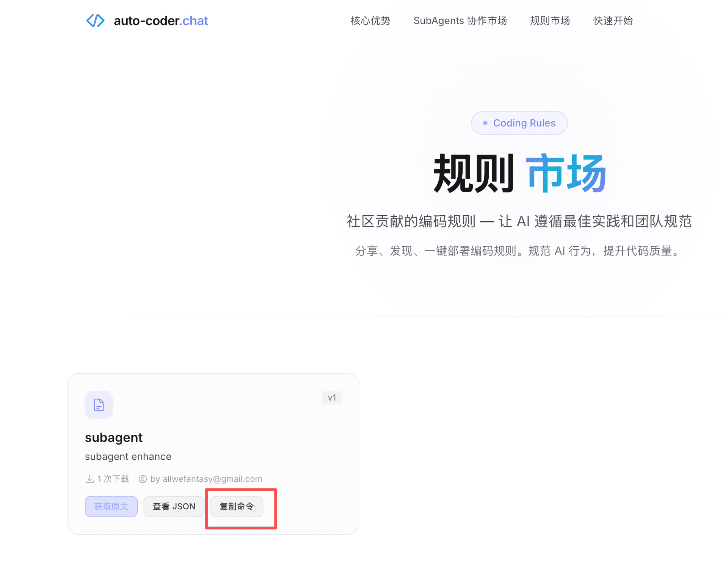Click the subagent enhance description text
The width and height of the screenshot is (728, 573).
tap(128, 456)
